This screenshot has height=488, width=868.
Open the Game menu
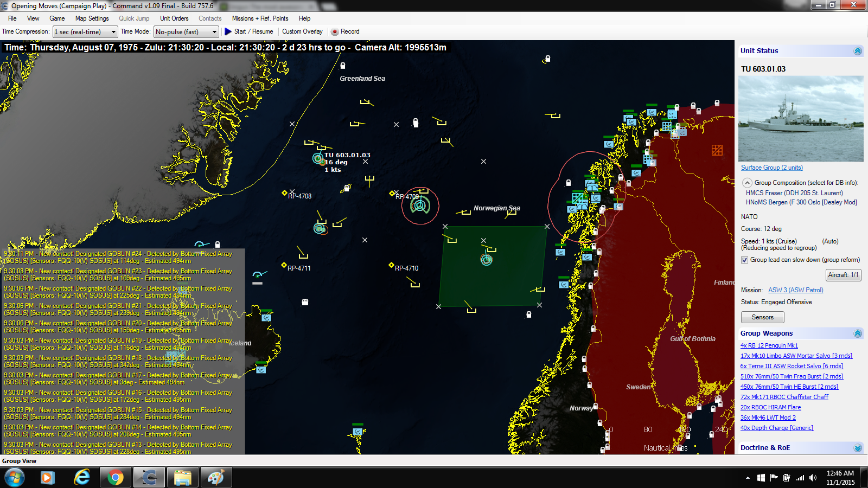coord(57,18)
